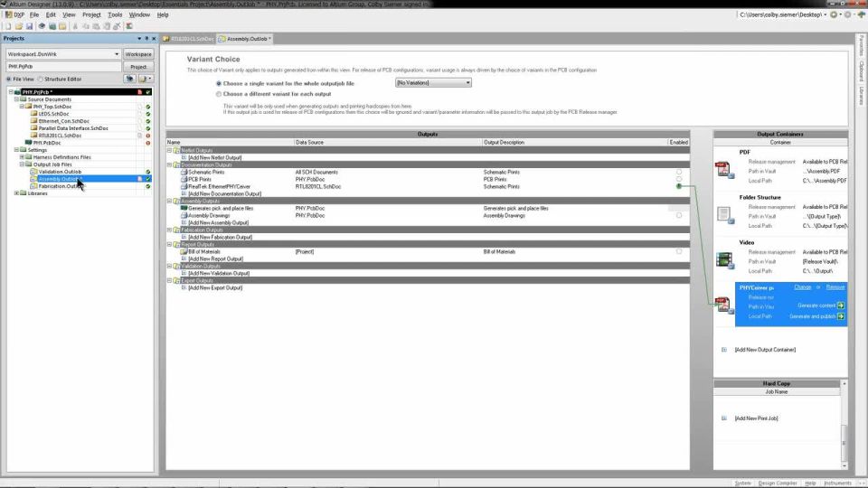
Task: Click the green arrow next to Generate content
Action: tap(841, 305)
